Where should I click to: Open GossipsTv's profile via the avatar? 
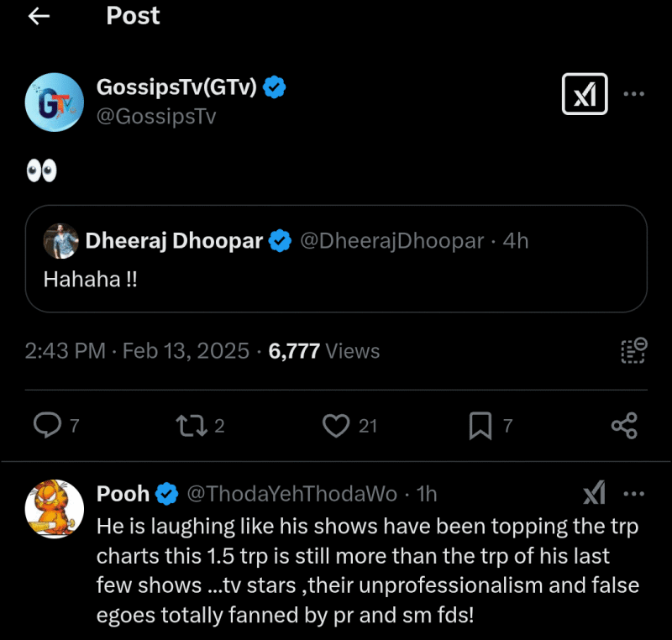[54, 101]
